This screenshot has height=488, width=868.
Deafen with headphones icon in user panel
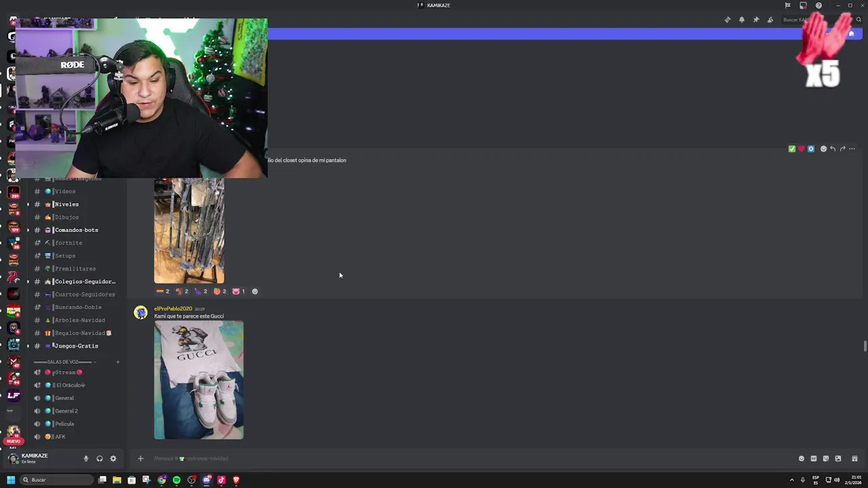click(100, 459)
